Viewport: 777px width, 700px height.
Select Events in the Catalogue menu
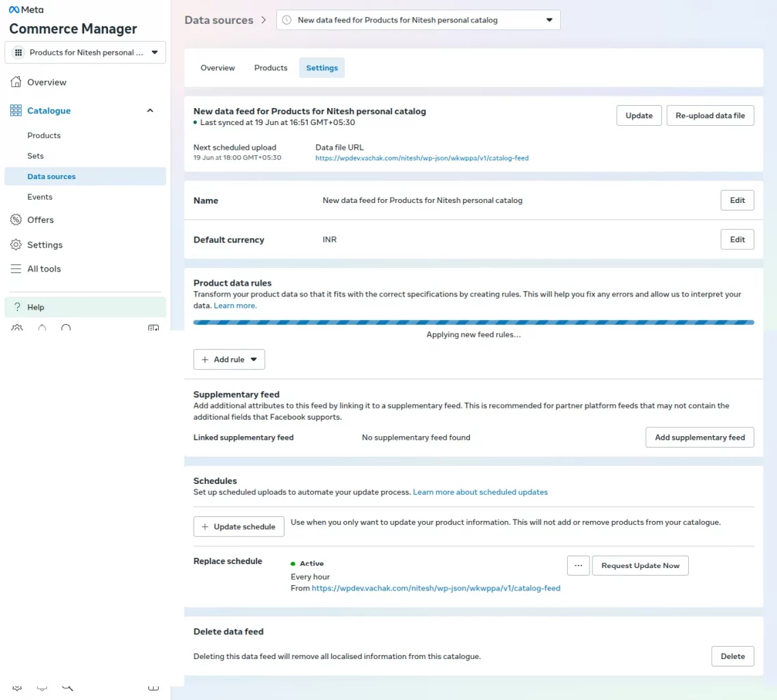[40, 197]
